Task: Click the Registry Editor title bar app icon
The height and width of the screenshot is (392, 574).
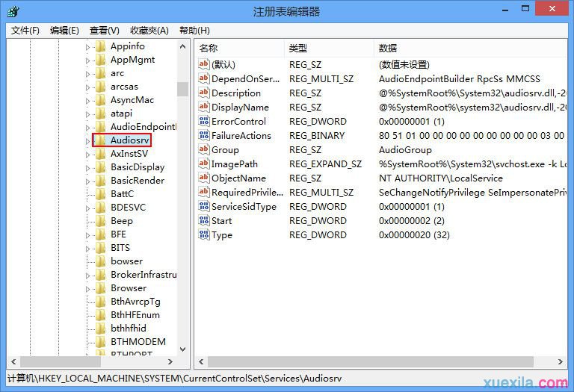Action: coord(13,11)
